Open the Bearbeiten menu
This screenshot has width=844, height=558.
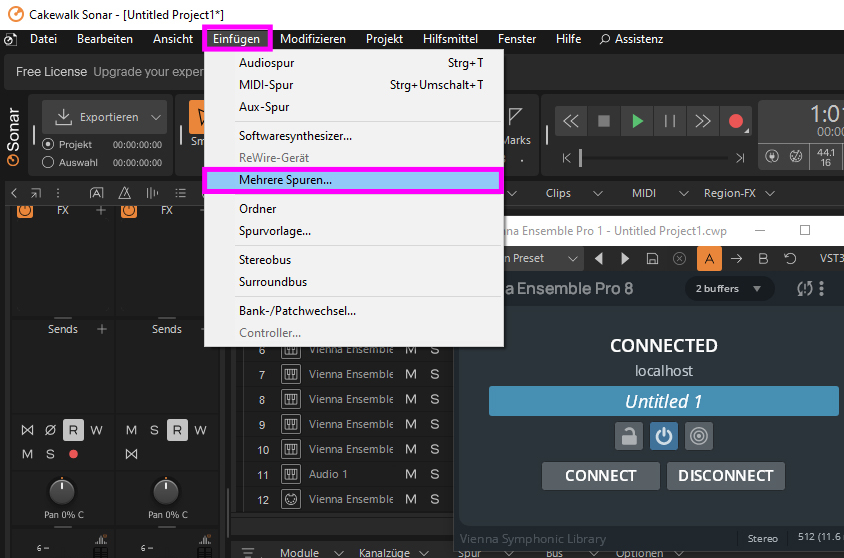(x=105, y=39)
